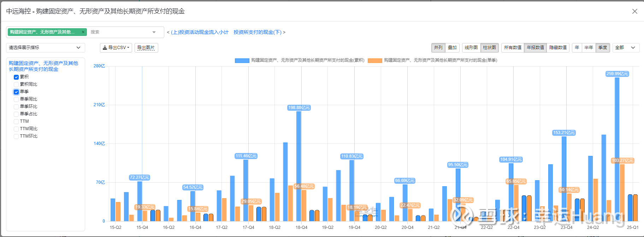The width and height of the screenshot is (644, 237).
Task: Click the 18-Q4 axis label
Action: coord(301,227)
